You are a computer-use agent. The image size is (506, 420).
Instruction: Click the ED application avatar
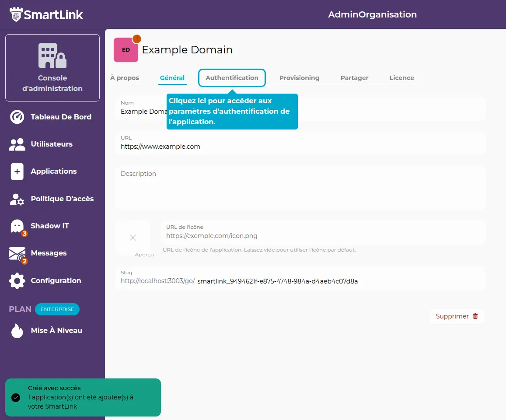[126, 50]
